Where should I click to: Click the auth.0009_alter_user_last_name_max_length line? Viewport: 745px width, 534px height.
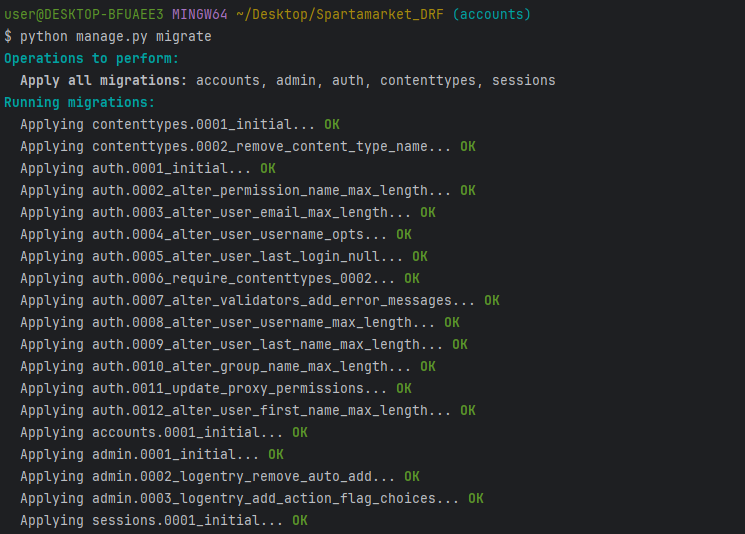pos(244,344)
